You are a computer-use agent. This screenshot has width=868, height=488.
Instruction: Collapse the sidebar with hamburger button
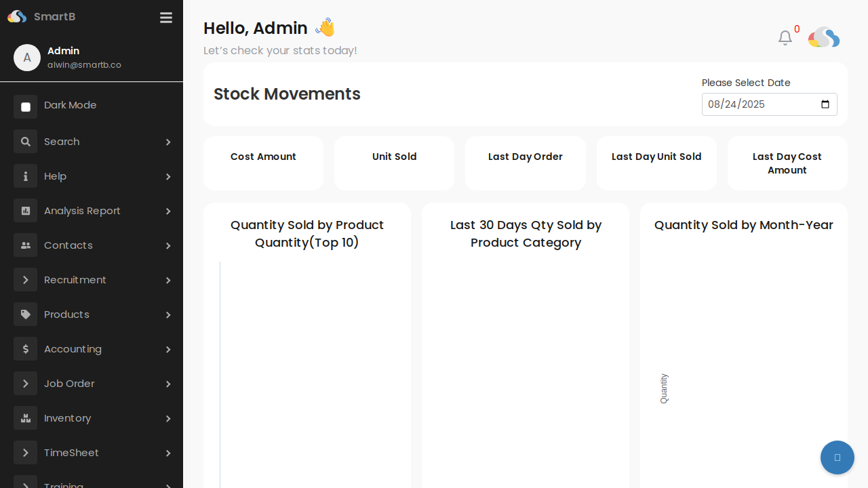click(x=165, y=18)
